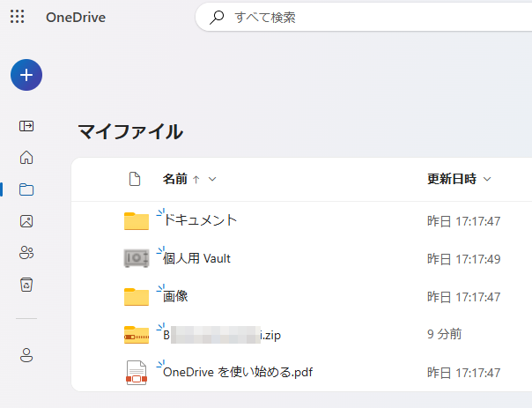
Task: Expand the 更新日時 column dropdown
Action: tap(487, 179)
